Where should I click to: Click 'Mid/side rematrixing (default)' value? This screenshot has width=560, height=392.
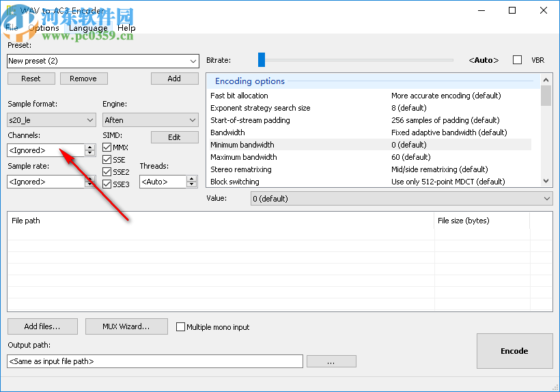pos(439,169)
